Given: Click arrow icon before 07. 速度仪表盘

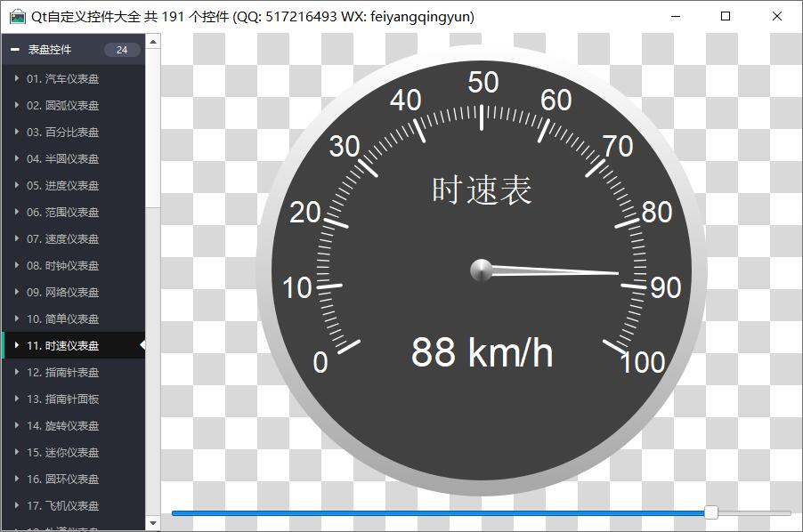Looking at the screenshot, I should coord(17,238).
